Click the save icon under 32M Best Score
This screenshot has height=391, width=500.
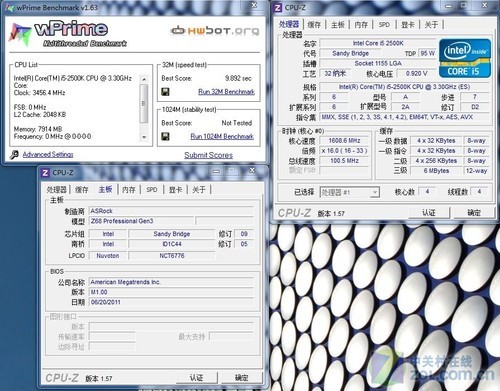point(165,92)
